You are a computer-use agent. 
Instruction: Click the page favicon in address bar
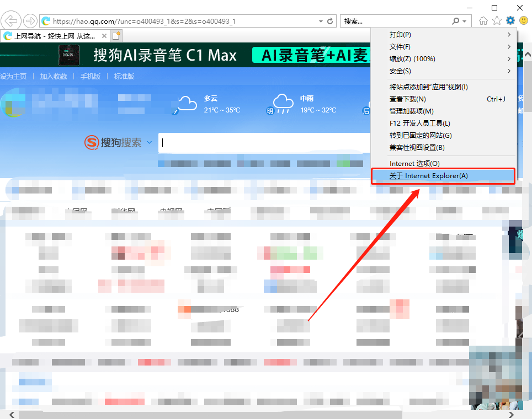[x=46, y=22]
